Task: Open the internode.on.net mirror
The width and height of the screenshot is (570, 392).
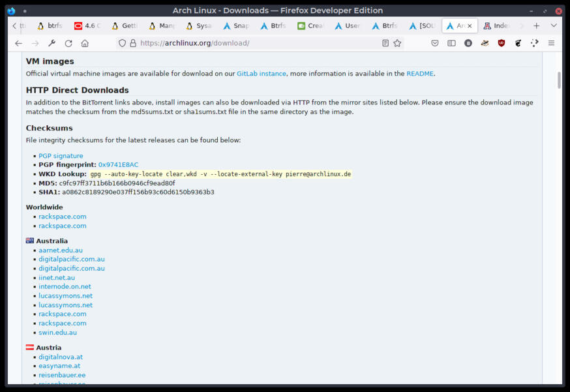Action: pos(65,286)
